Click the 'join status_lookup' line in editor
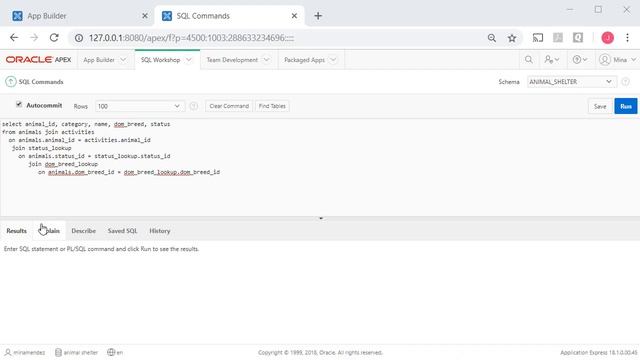 coord(41,148)
